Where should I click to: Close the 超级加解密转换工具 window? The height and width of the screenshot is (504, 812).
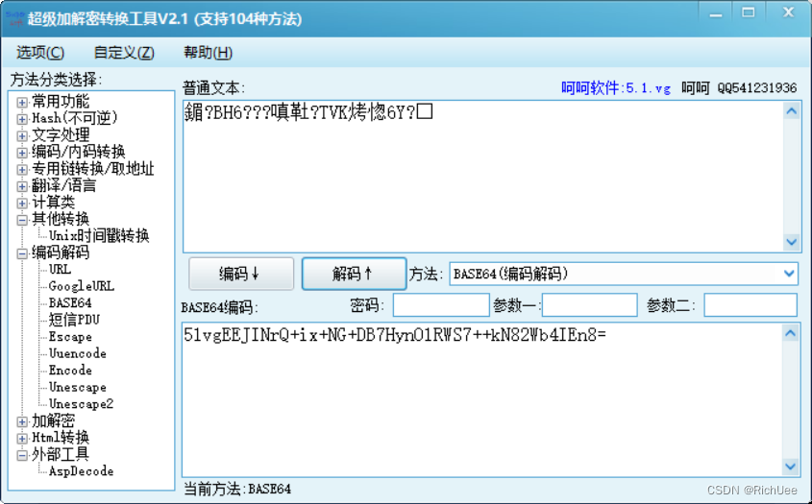click(788, 12)
